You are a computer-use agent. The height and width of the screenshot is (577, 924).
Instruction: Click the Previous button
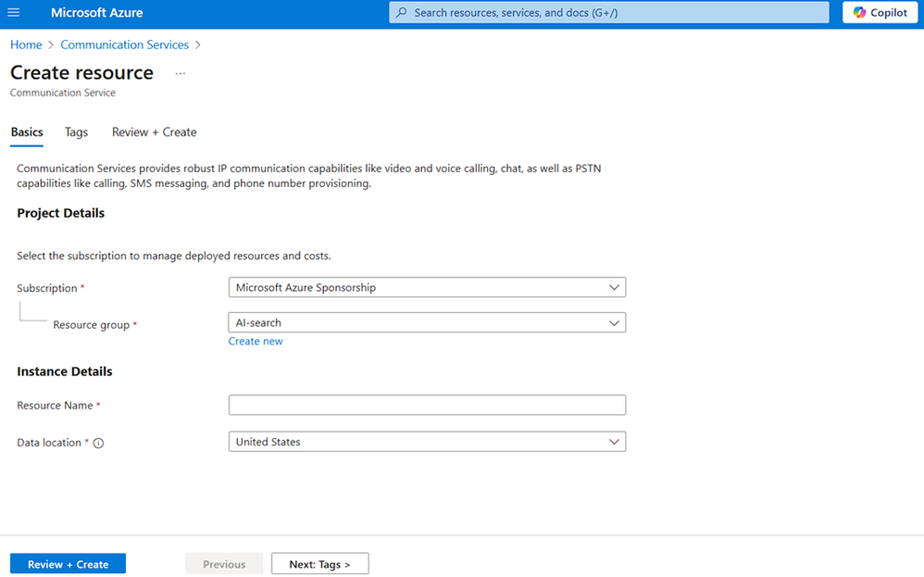[224, 564]
